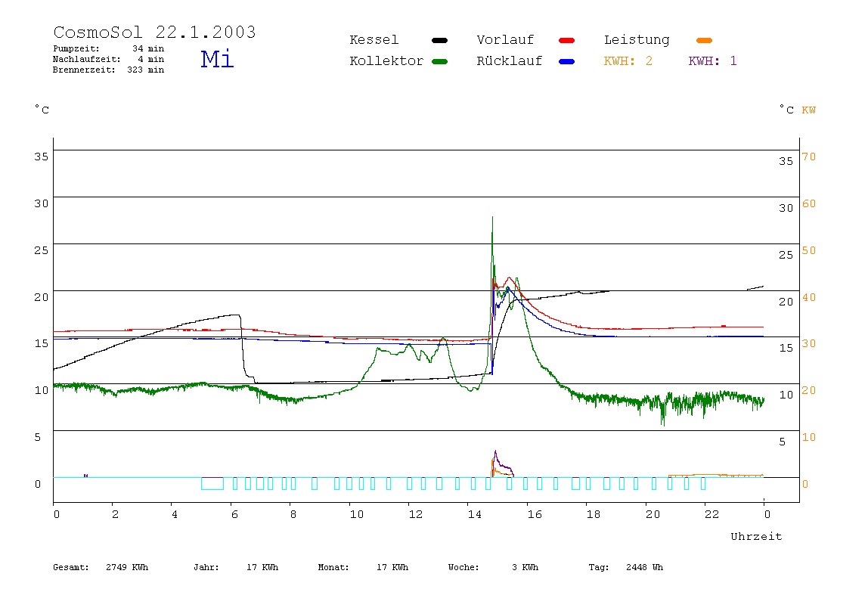Click the 'Woche:' label
The height and width of the screenshot is (614, 868).
[463, 567]
